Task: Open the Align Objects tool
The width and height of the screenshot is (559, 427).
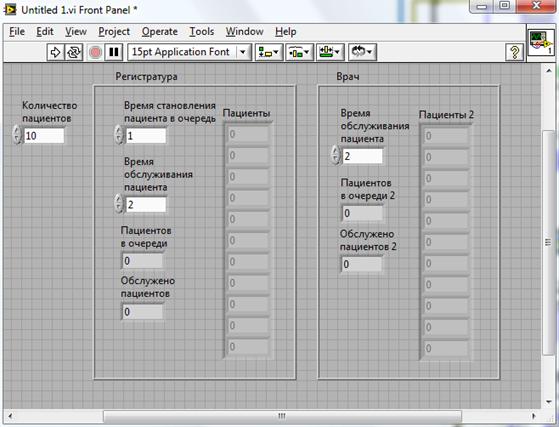Action: pos(269,52)
